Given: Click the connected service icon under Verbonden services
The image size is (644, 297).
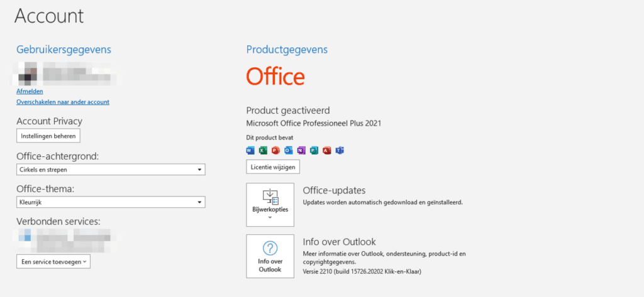Looking at the screenshot, I should click(26, 237).
